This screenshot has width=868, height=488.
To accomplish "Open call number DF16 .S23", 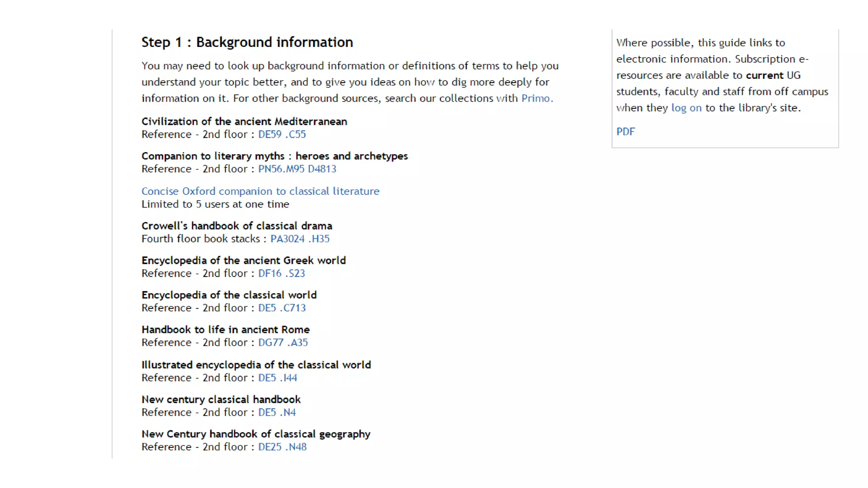I will [281, 274].
